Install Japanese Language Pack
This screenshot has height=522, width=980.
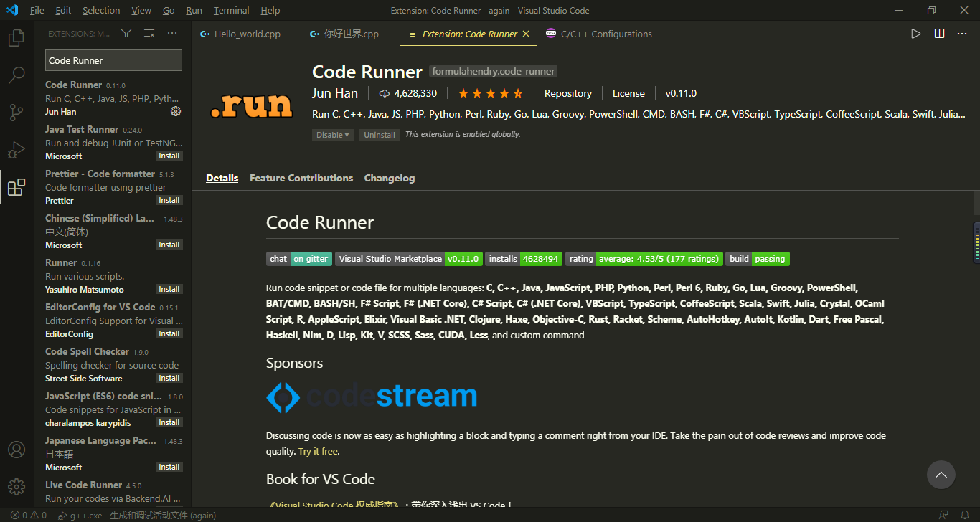point(169,467)
